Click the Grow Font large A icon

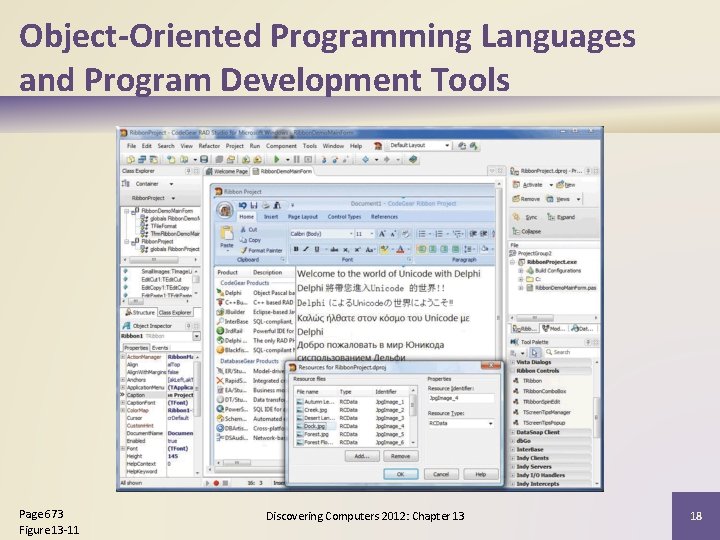point(382,234)
